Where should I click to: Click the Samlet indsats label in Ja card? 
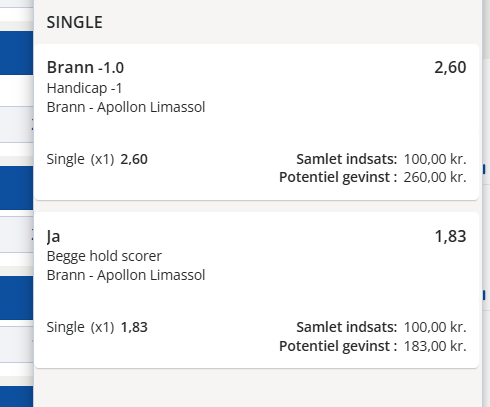click(x=347, y=327)
